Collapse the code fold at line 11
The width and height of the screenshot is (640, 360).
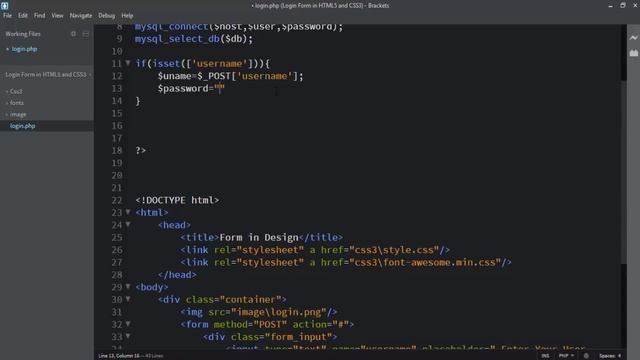pyautogui.click(x=128, y=63)
